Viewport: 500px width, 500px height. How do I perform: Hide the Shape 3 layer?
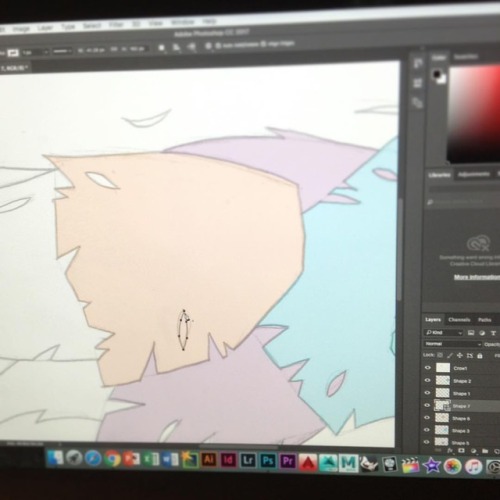point(427,430)
